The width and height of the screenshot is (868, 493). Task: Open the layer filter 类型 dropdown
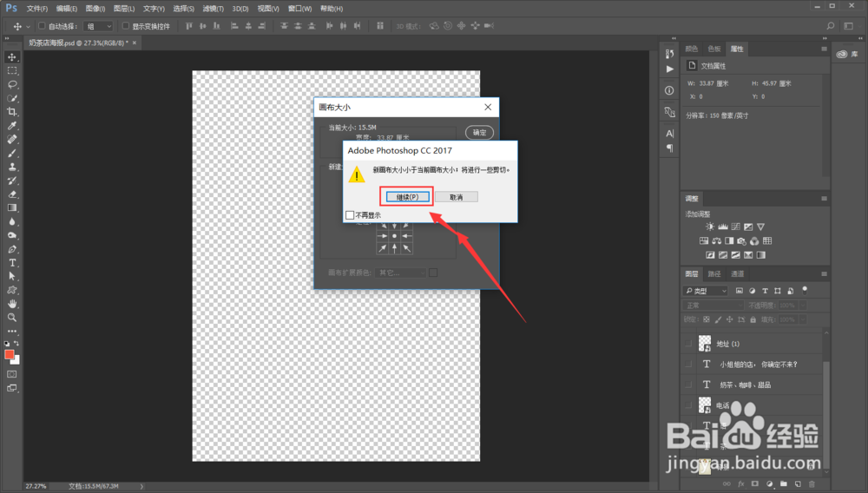click(x=706, y=291)
